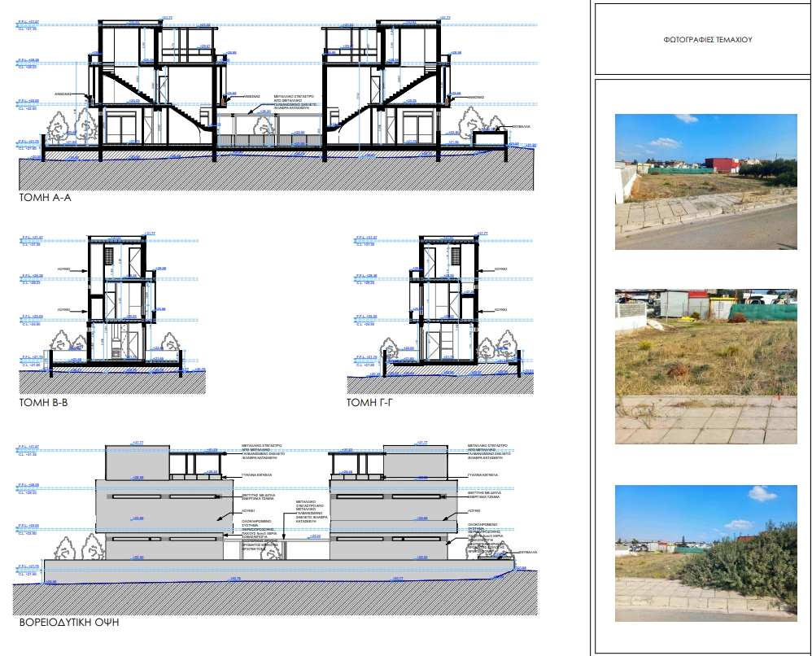
Task: Click the ΓΥΑΛΙΝΑ ΚΑΓΚΕΛΑ label beside left elevation building
Action: tap(257, 475)
